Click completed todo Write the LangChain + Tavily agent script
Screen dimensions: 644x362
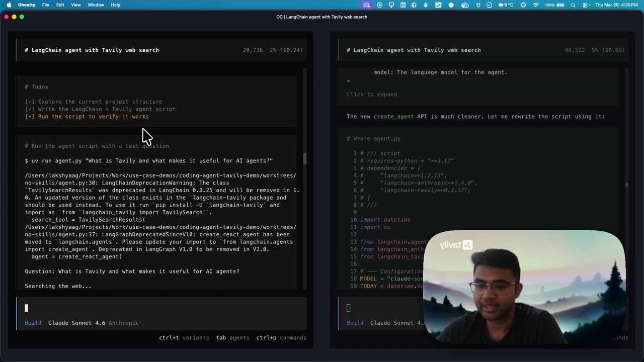(100, 109)
